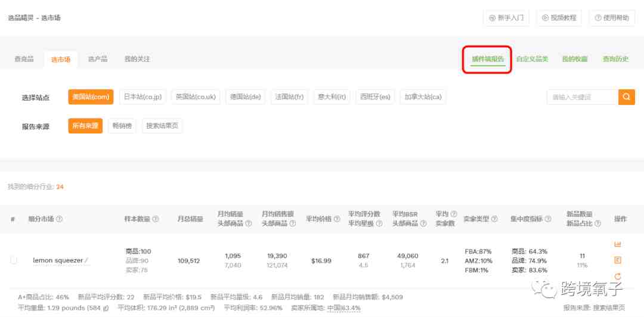Screen dimensions: 644x317
Task: Open 我的收藏 tab
Action: 575,59
